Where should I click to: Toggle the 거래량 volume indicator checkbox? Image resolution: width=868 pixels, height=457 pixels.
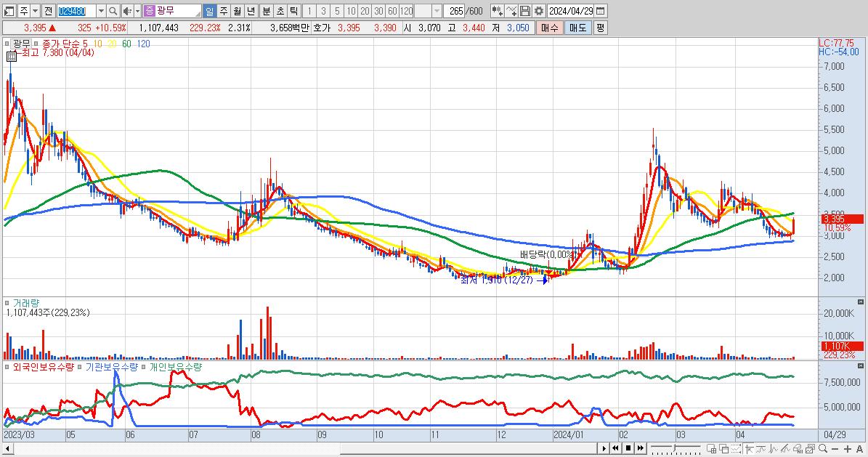(x=7, y=303)
